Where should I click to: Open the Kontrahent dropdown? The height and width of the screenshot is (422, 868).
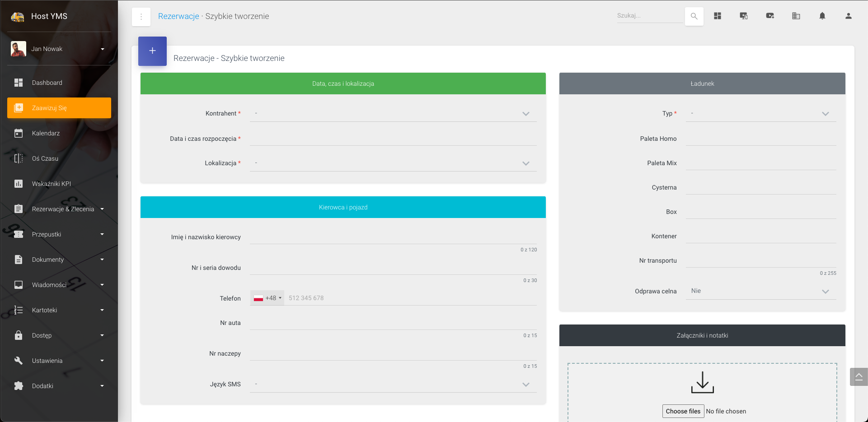(393, 113)
